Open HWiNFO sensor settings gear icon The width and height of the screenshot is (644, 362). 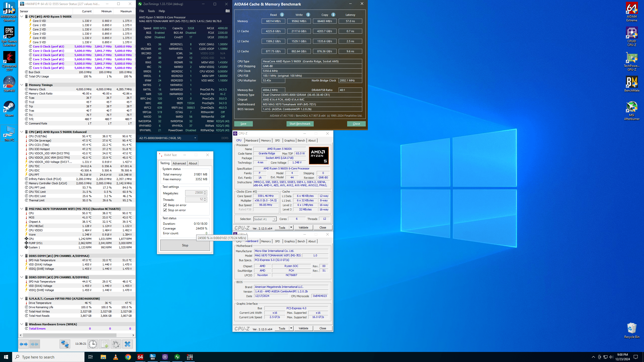pos(116,344)
